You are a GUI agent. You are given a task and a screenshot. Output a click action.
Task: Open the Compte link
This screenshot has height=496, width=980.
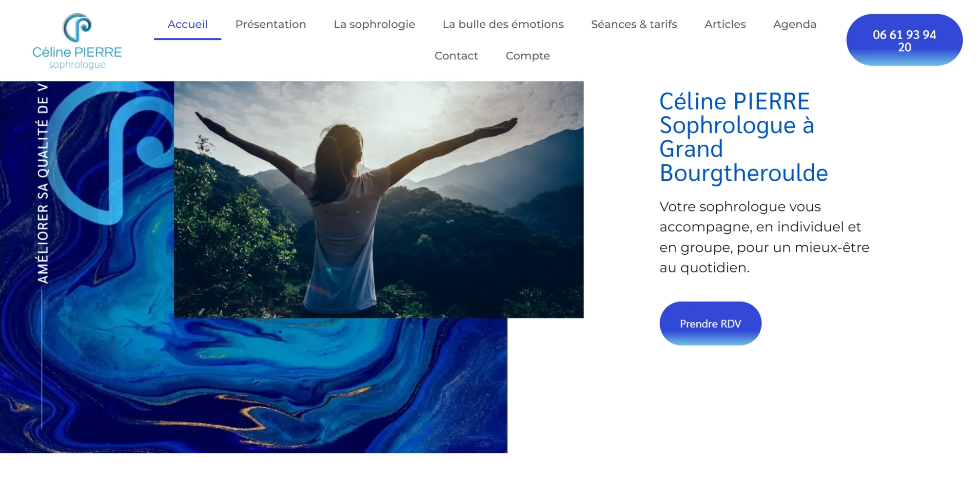pyautogui.click(x=528, y=56)
